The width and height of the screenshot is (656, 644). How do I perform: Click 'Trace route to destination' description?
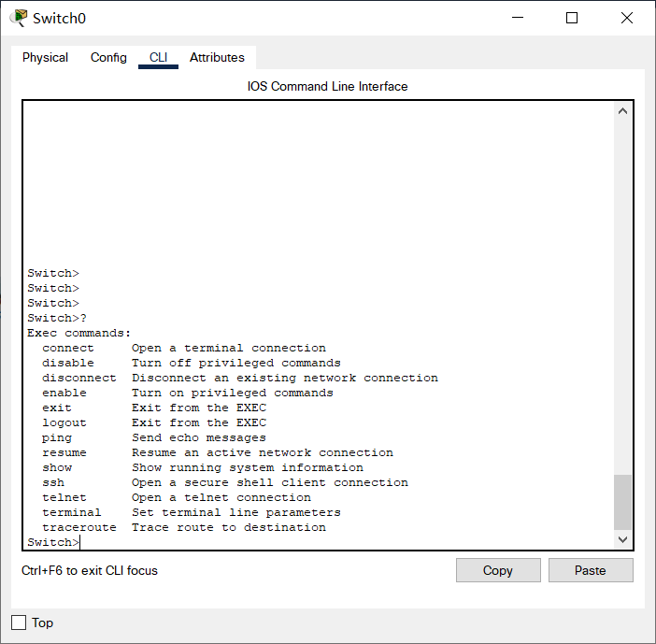229,528
